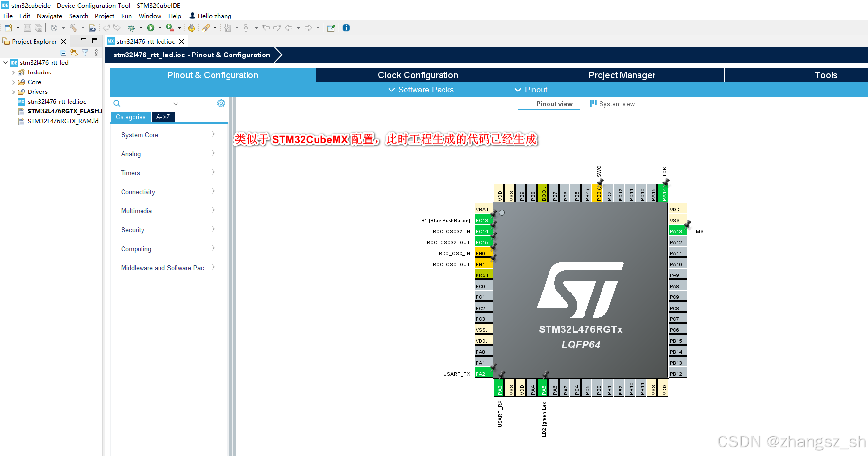Open the Project menu
Image resolution: width=868 pixels, height=456 pixels.
click(x=105, y=16)
